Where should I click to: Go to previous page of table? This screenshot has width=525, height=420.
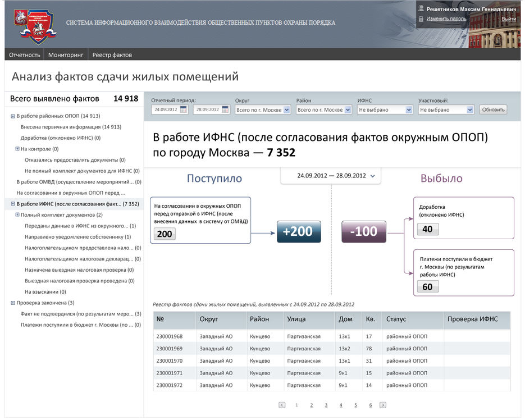[x=282, y=405]
